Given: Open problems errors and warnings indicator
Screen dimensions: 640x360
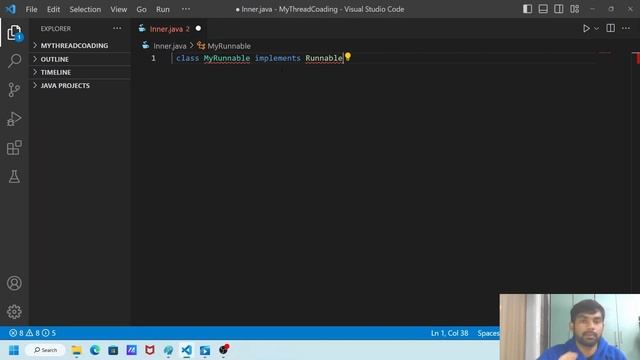Looking at the screenshot, I should pos(33,333).
